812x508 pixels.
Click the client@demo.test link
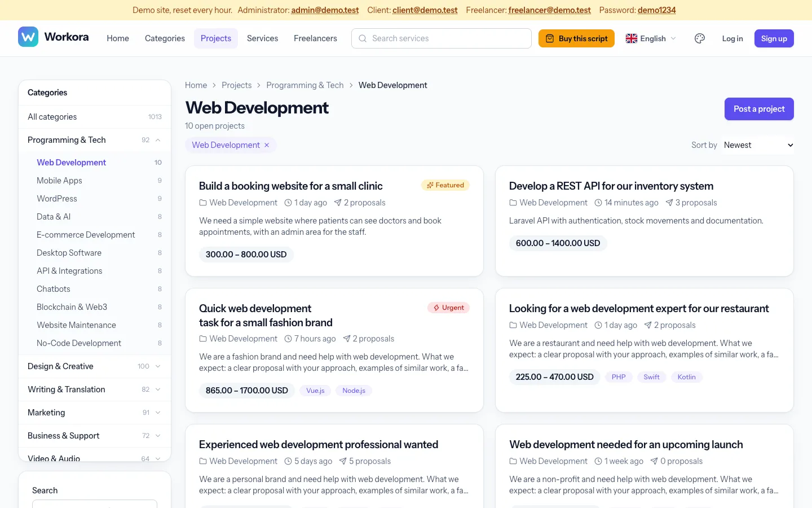425,10
